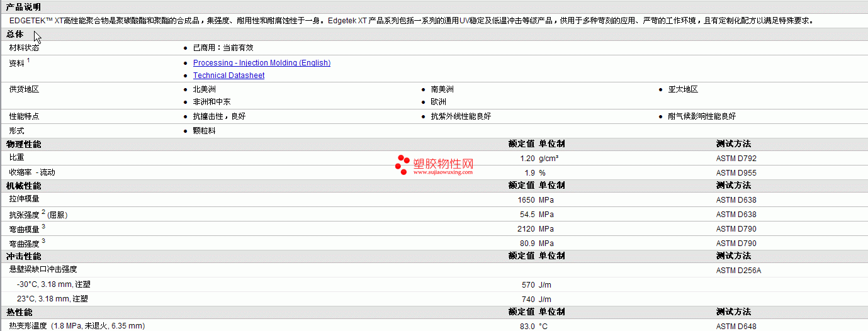This screenshot has height=331, width=868.
Task: Select the 热变形温度 property label
Action: 77,326
